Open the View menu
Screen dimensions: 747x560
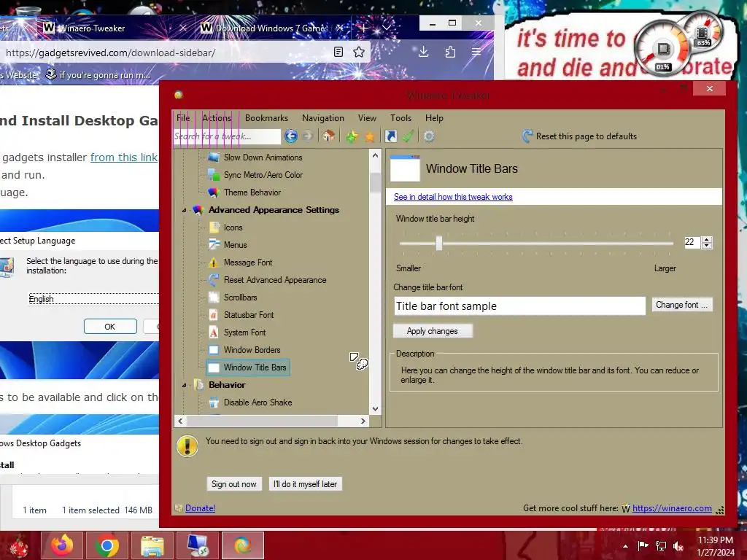pyautogui.click(x=368, y=117)
